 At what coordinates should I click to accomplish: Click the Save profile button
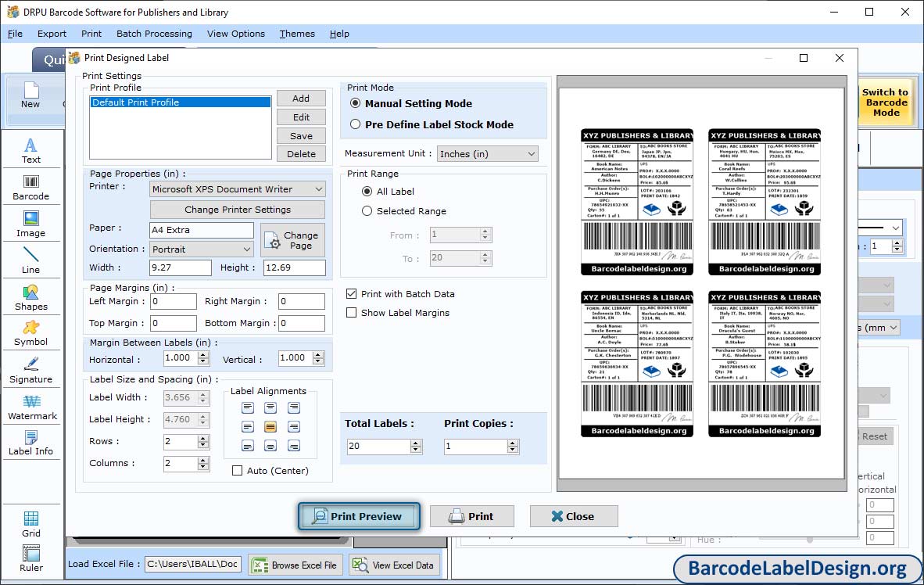(301, 136)
